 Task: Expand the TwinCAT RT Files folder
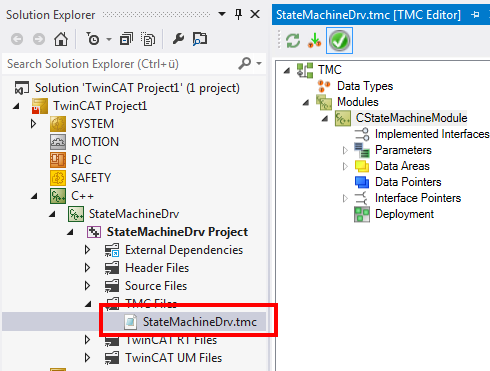click(87, 340)
